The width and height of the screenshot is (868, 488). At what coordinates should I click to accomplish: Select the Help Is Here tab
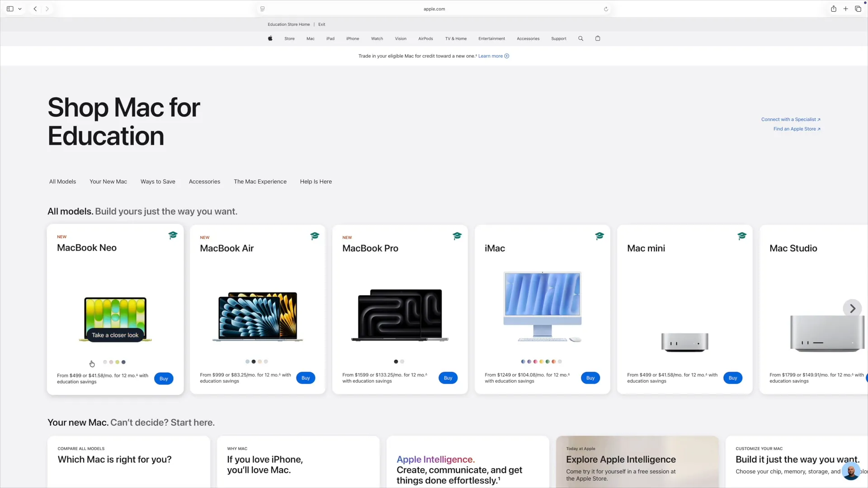(x=316, y=182)
